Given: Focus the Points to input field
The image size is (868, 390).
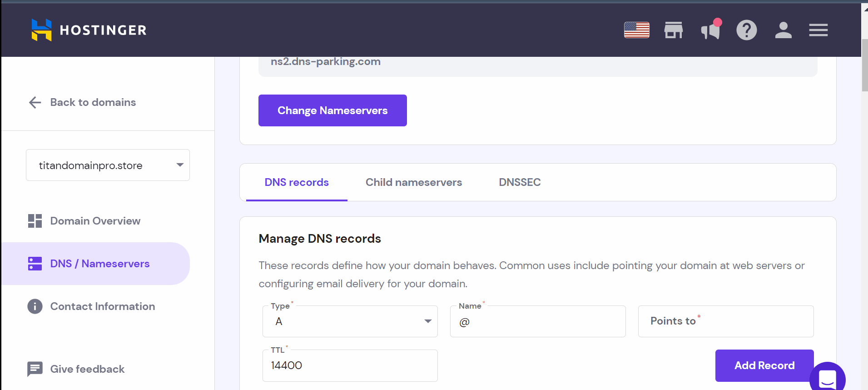Looking at the screenshot, I should pos(725,321).
